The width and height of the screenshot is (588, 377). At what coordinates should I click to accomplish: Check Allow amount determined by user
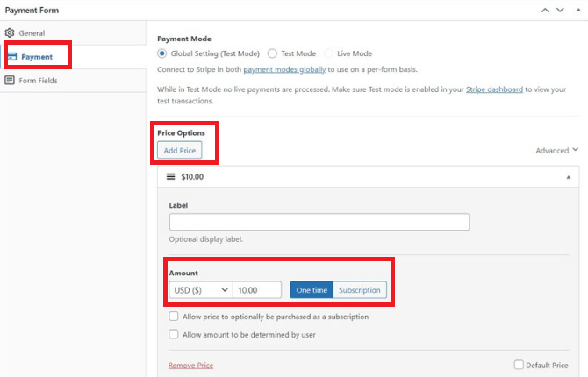pyautogui.click(x=173, y=334)
